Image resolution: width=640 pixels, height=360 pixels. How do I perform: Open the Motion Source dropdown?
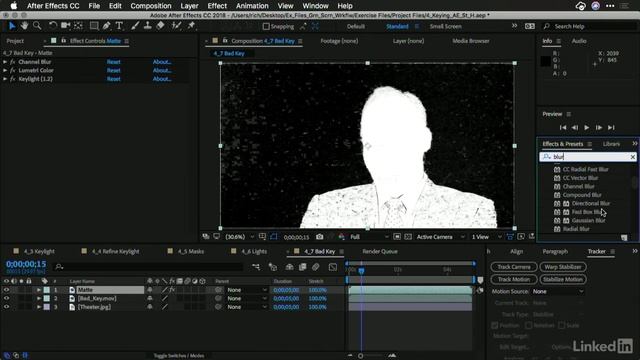558,291
